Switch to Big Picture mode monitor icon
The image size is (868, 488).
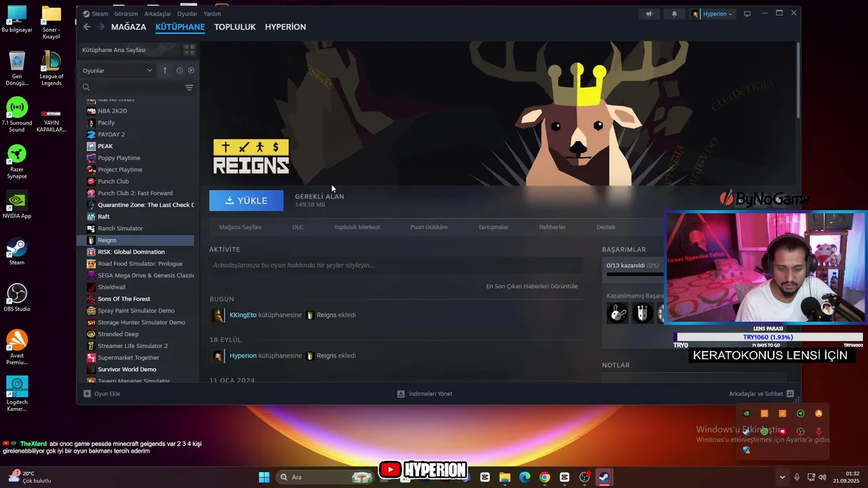coord(747,14)
